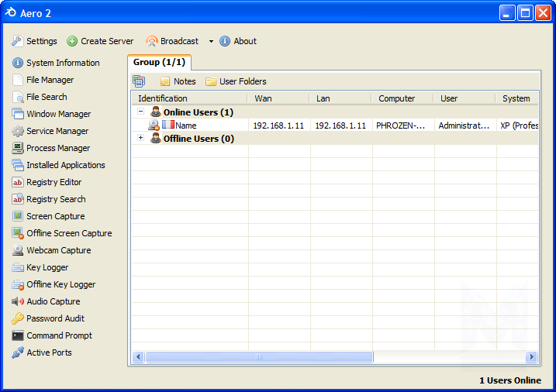Switch to the Group (1/1) tab

click(x=158, y=62)
